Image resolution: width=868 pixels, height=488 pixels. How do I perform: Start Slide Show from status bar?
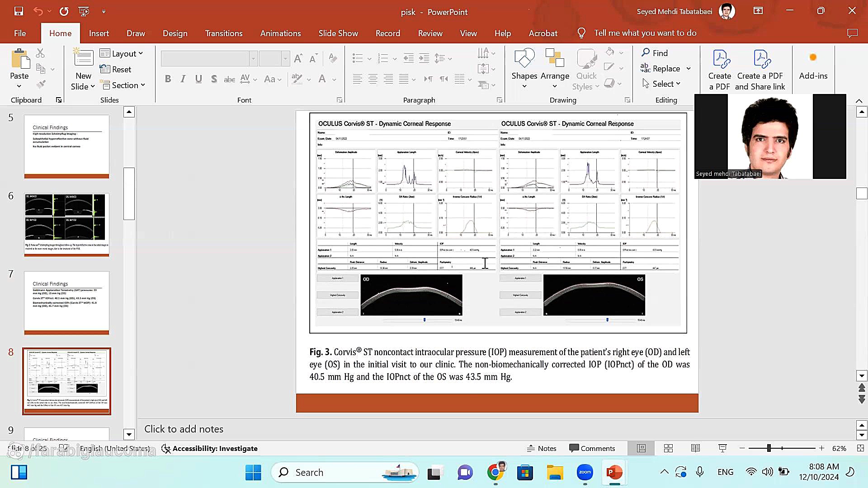(x=722, y=448)
